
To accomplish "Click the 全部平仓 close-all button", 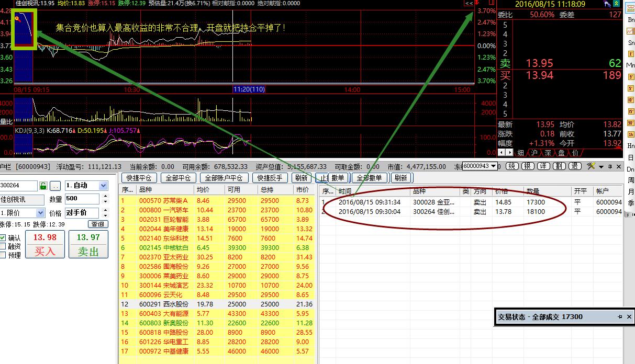I will (177, 178).
